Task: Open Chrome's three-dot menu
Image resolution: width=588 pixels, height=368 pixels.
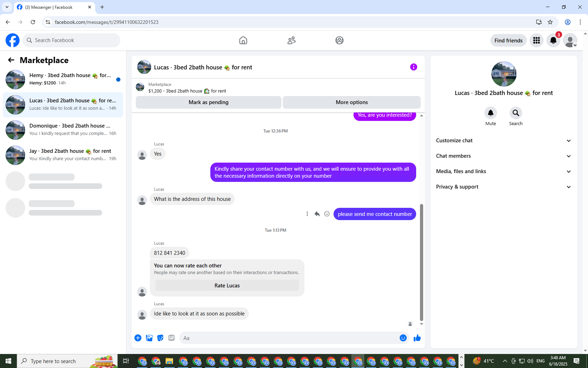Action: [x=580, y=22]
